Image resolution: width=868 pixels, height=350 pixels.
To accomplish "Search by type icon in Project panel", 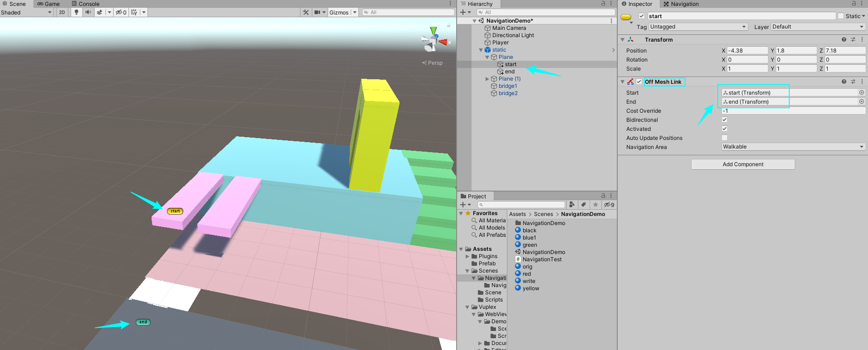I will (572, 205).
